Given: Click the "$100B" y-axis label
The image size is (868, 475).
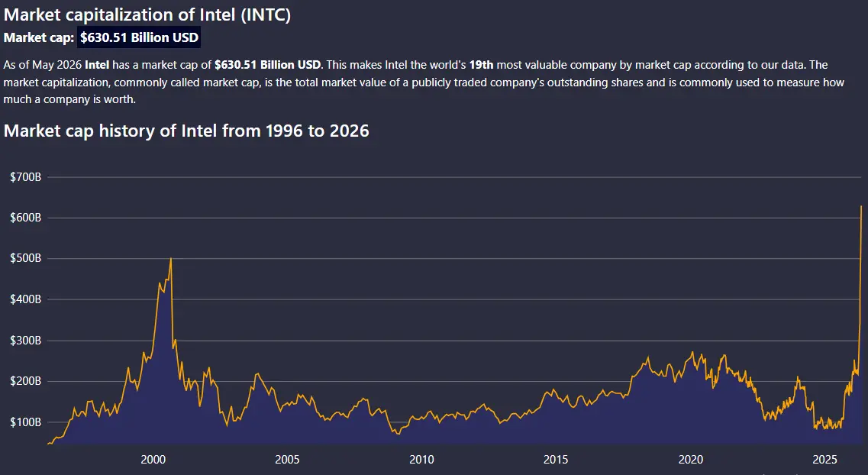Looking at the screenshot, I should coord(25,422).
